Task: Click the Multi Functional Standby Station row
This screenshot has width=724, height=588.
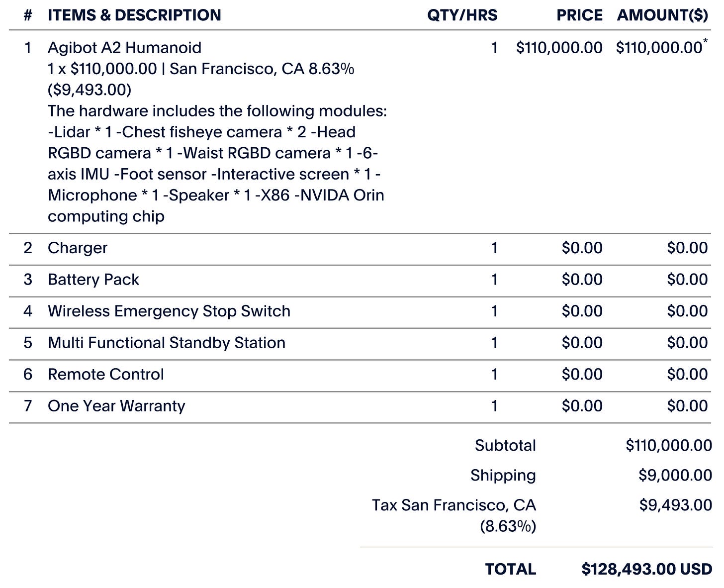Action: [167, 343]
